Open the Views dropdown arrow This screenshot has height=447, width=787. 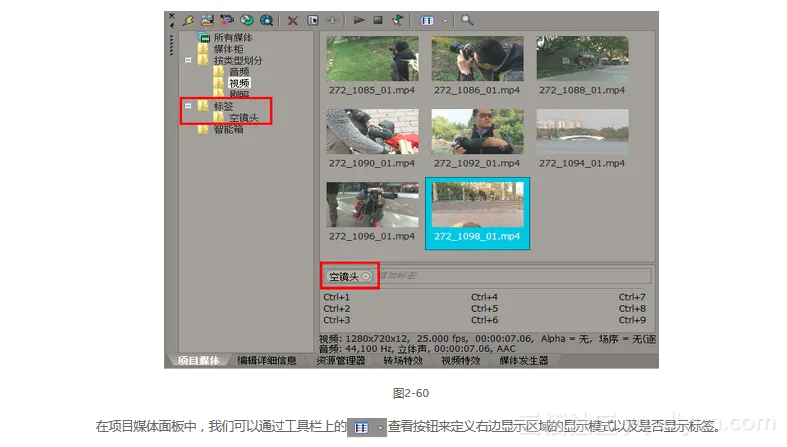pyautogui.click(x=445, y=21)
